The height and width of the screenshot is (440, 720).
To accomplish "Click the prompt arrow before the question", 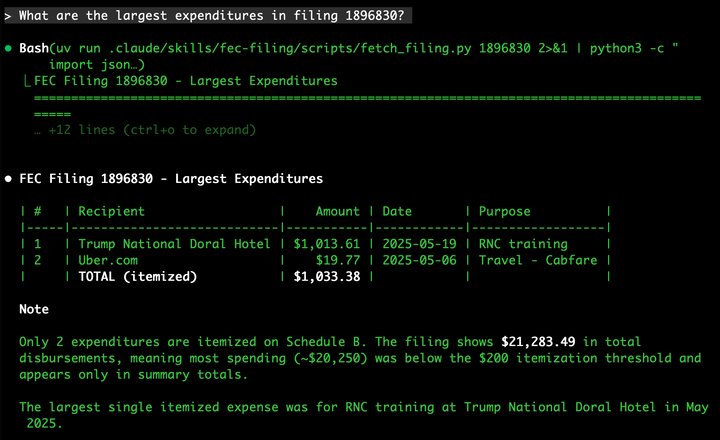I will point(8,16).
